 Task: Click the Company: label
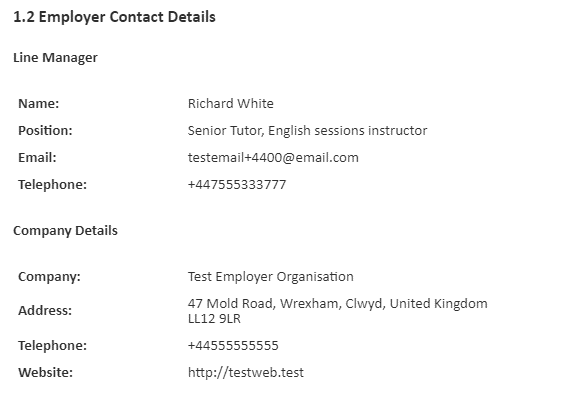[49, 277]
